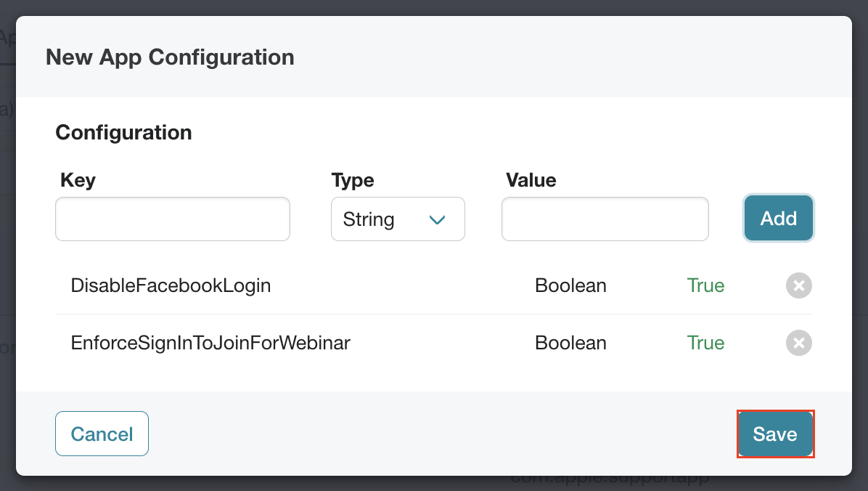Click the New App Configuration title
Viewport: 868px width, 491px height.
pyautogui.click(x=170, y=57)
